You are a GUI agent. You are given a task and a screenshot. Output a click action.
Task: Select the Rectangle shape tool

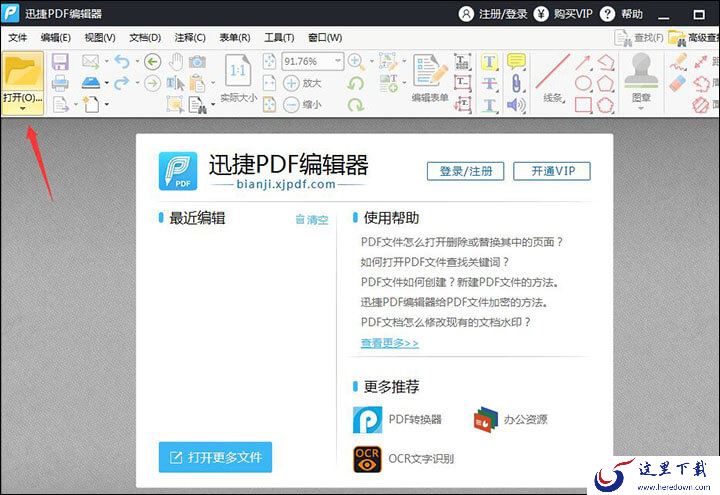click(x=583, y=105)
